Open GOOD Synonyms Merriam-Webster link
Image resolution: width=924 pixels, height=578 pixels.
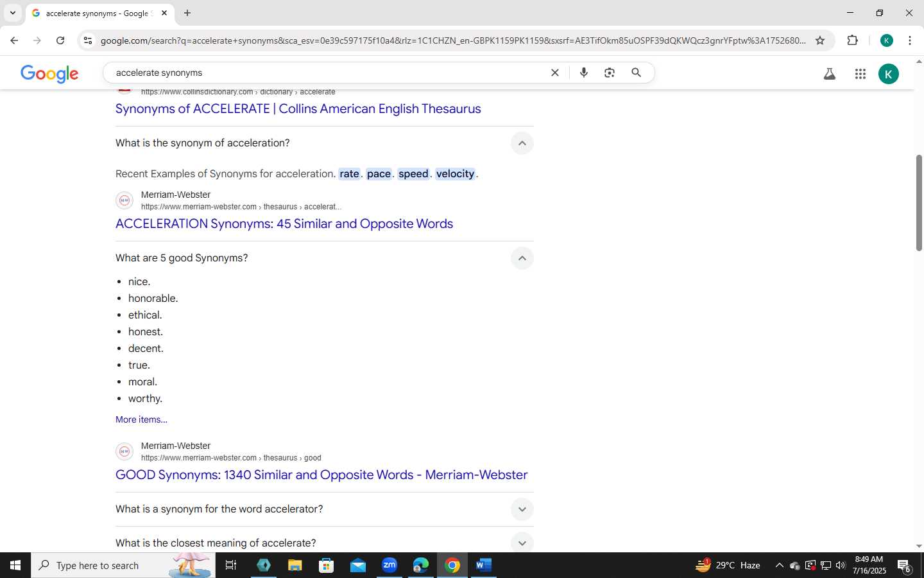pyautogui.click(x=321, y=475)
